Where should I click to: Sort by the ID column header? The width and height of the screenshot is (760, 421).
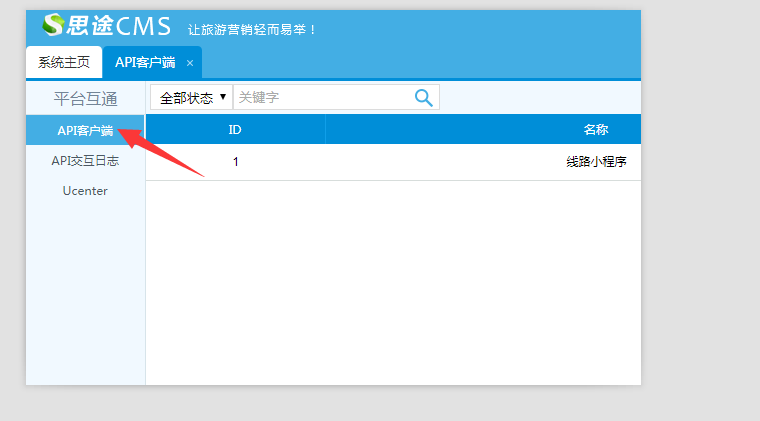coord(235,129)
